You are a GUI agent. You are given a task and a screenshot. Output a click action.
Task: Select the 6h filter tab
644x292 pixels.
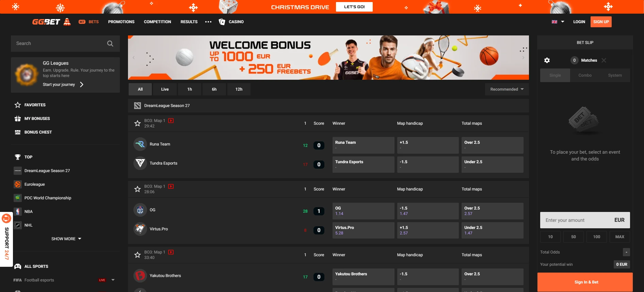click(214, 89)
